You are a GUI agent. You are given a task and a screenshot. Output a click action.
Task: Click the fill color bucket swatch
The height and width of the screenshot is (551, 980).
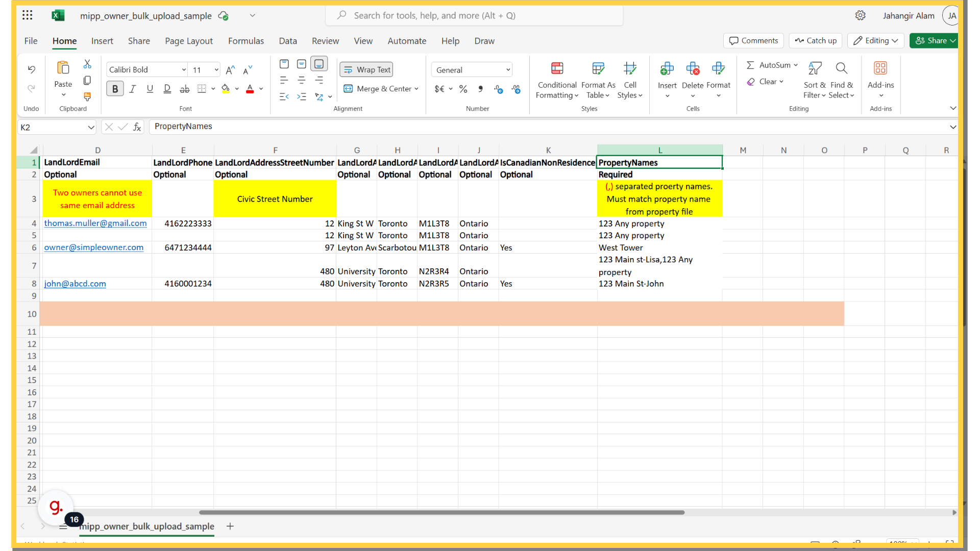226,89
